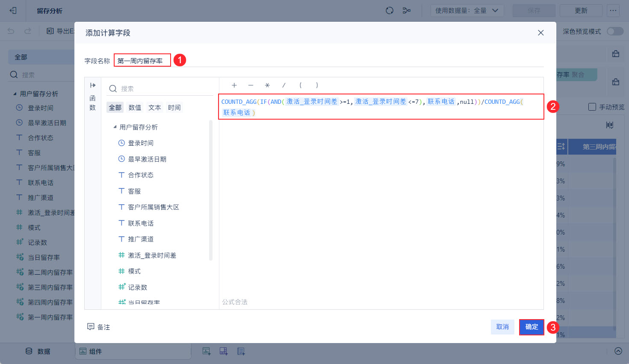Select 推广渠道 in dialog field list
This screenshot has height=364, width=629.
point(141,239)
